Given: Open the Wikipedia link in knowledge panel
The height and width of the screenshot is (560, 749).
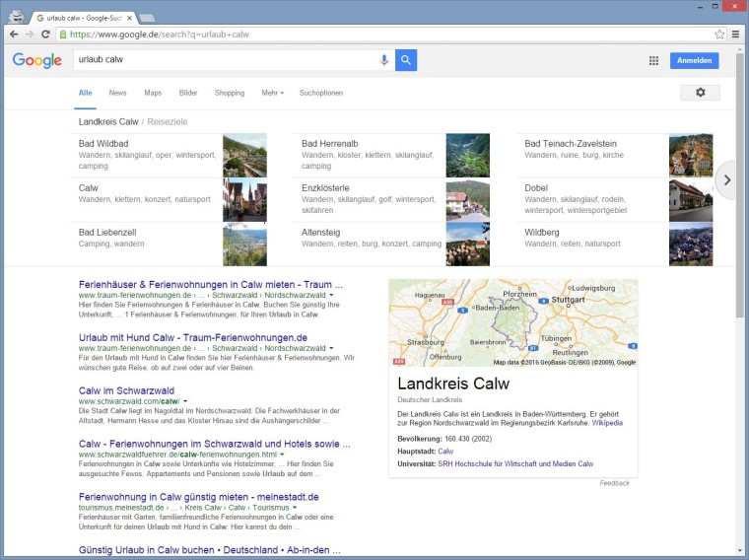Looking at the screenshot, I should [607, 423].
